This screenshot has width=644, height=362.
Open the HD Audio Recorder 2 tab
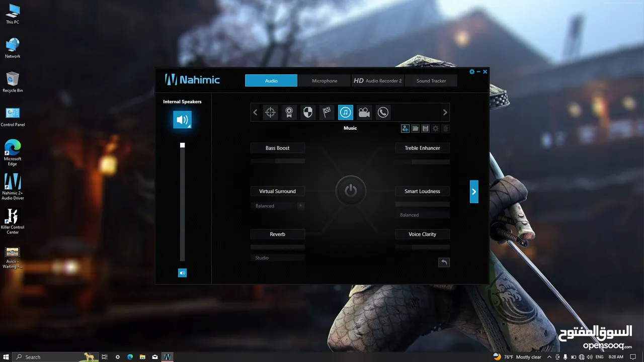click(377, 80)
